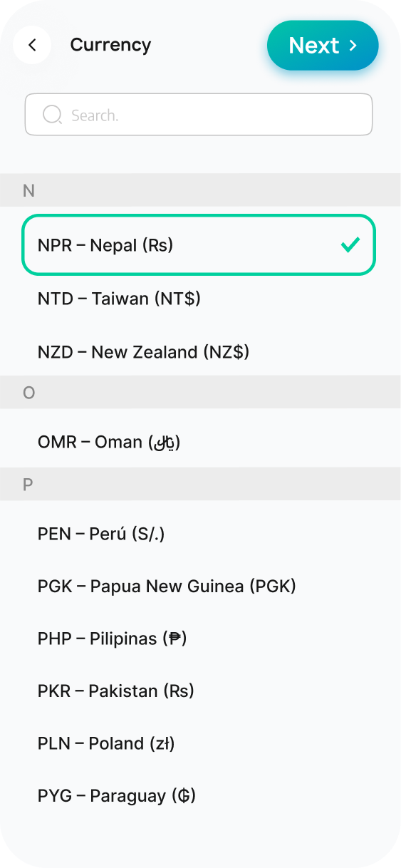Select NPR – Nepal (Rs) currency

click(x=199, y=245)
